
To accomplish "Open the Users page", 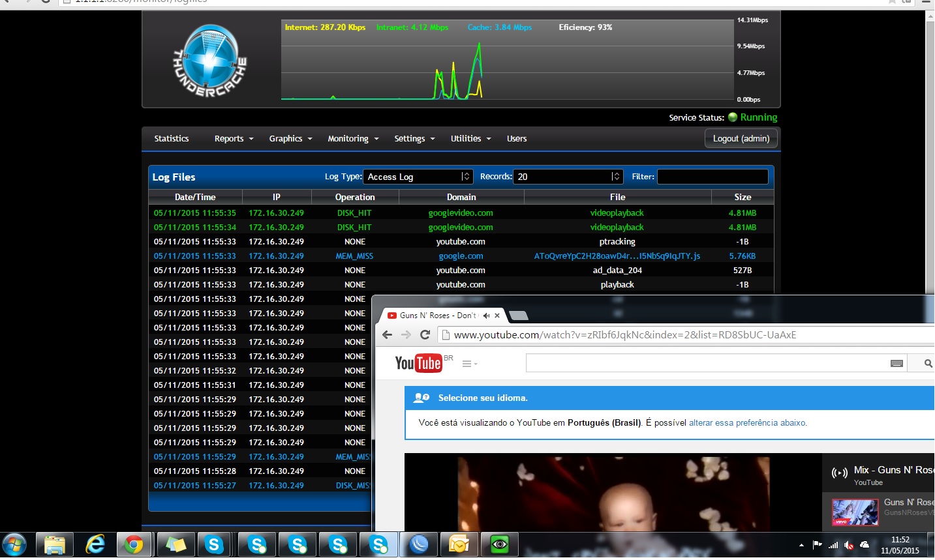I will pyautogui.click(x=517, y=139).
